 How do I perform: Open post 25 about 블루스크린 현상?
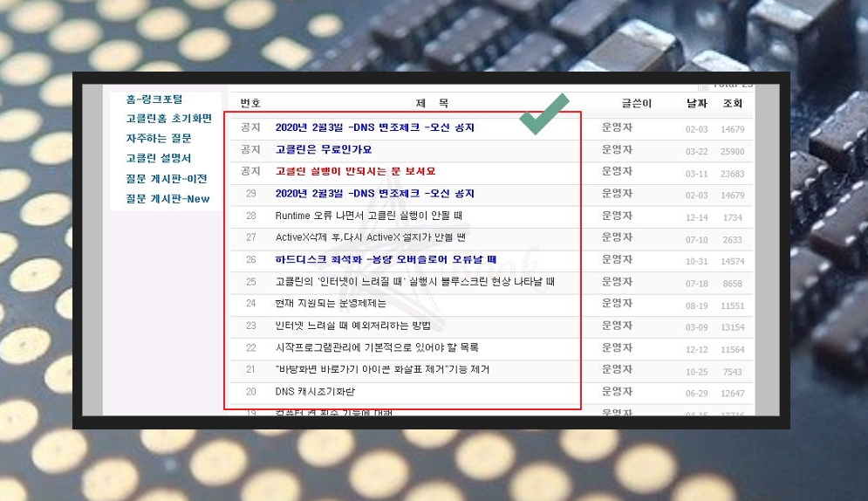pyautogui.click(x=414, y=282)
